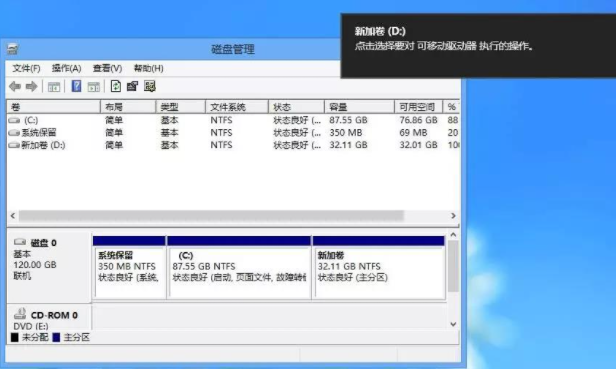The height and width of the screenshot is (369, 616).
Task: Select the 系统保留 350 MB partition block
Action: coord(129,268)
